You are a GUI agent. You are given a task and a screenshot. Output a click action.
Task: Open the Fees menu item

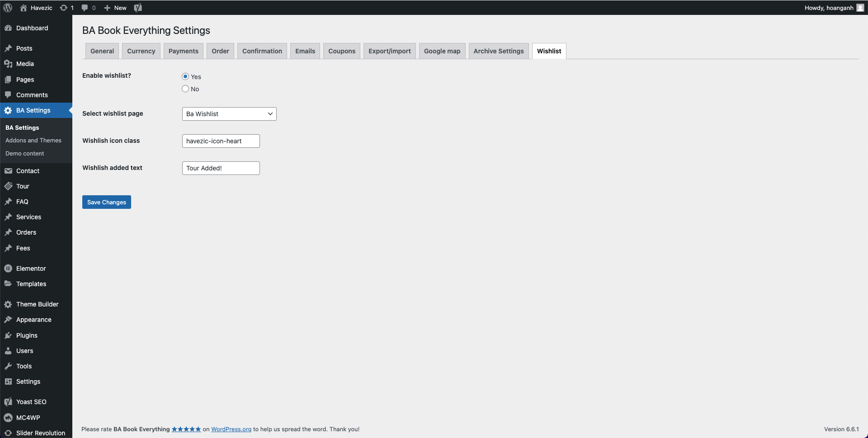click(x=36, y=248)
